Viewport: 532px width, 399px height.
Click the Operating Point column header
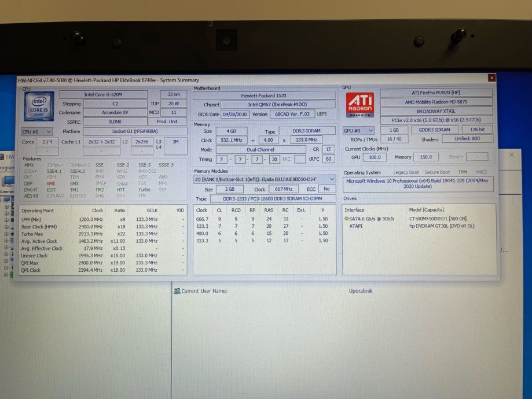coord(38,210)
